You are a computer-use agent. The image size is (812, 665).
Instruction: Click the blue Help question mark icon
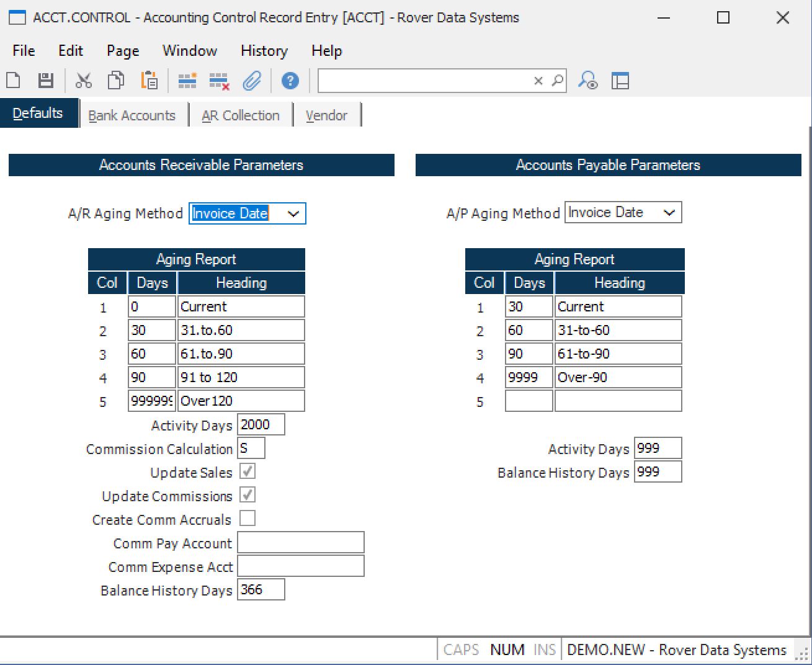(x=290, y=81)
